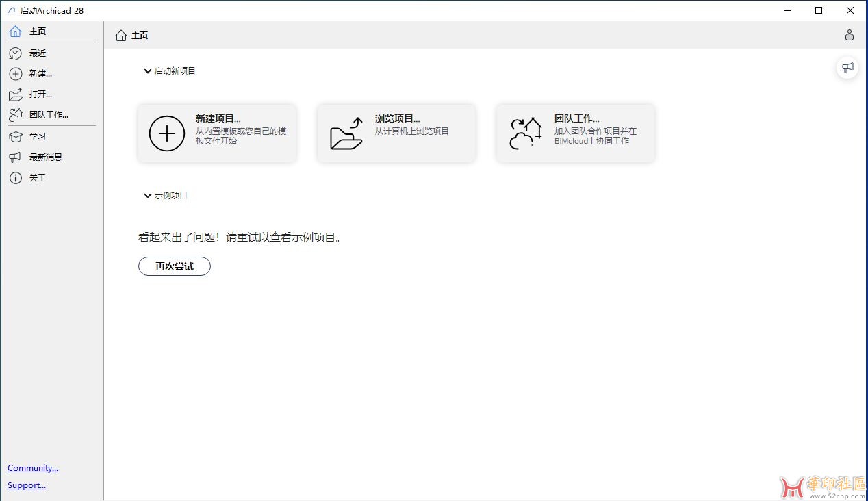Close the Archicad start window
Viewport: 868px width, 501px height.
(x=850, y=10)
